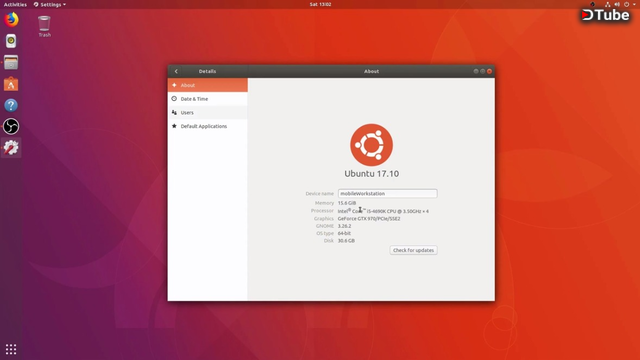The height and width of the screenshot is (360, 640).
Task: Open the Users settings panel
Action: tap(207, 113)
